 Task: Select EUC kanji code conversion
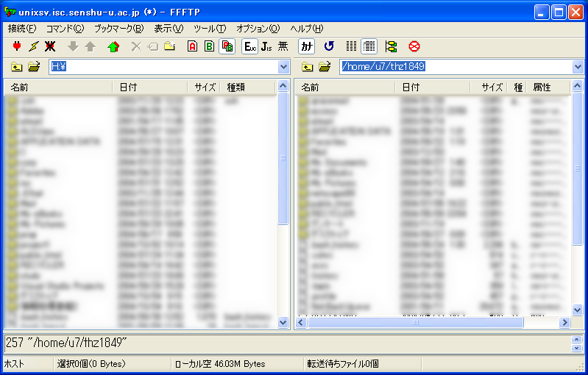[x=249, y=46]
